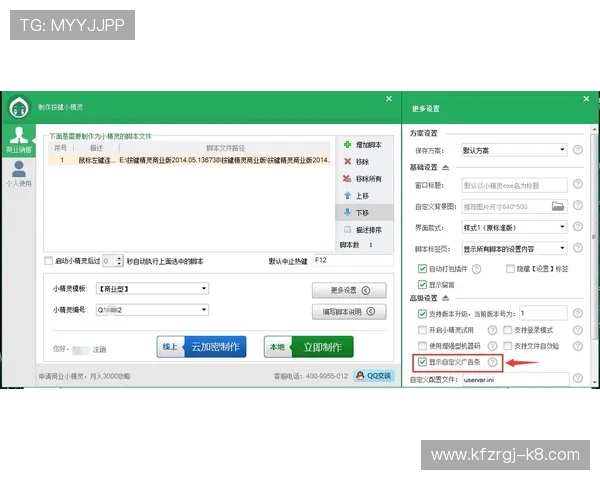Open the 小精灵模板 dropdown

coord(152,288)
